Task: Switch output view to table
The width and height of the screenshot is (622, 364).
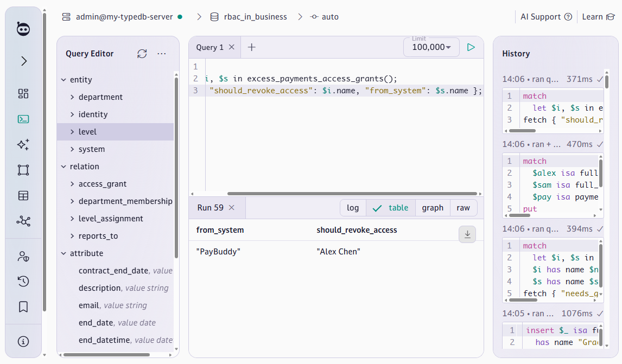Action: (x=391, y=208)
